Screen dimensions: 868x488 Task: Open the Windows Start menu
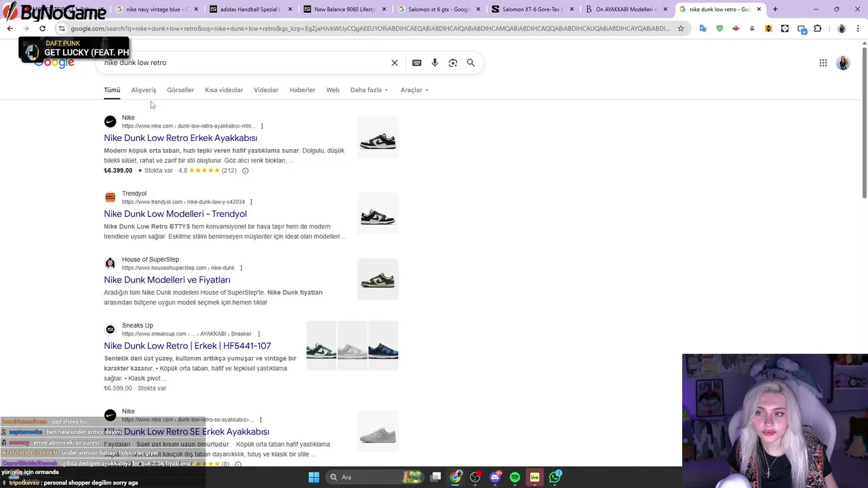click(314, 477)
